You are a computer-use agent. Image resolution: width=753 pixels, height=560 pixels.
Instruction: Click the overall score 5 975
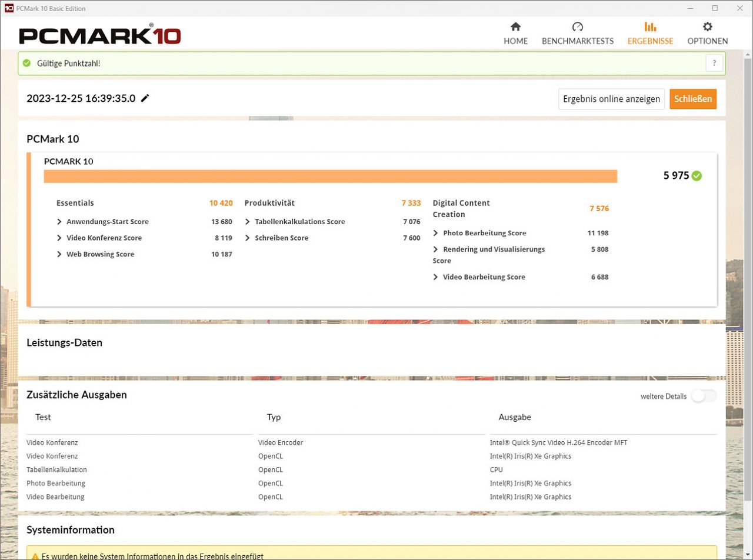click(x=676, y=175)
